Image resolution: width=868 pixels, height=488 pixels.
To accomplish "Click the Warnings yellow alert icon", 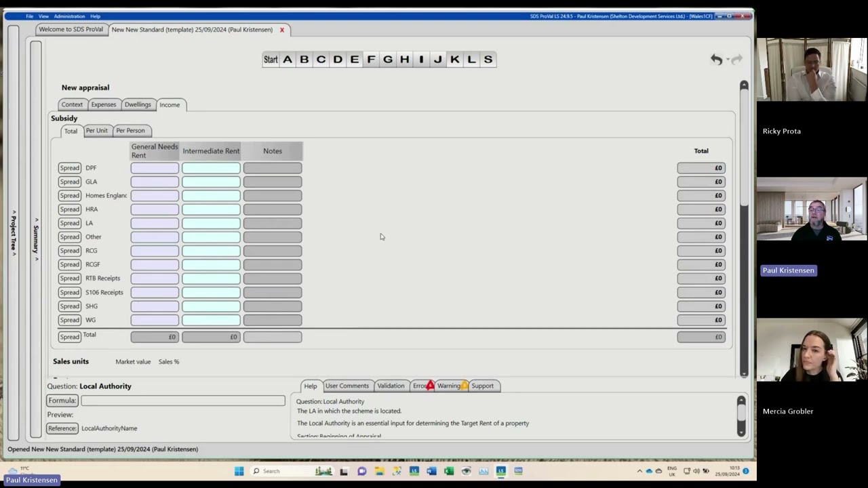I will tap(464, 386).
